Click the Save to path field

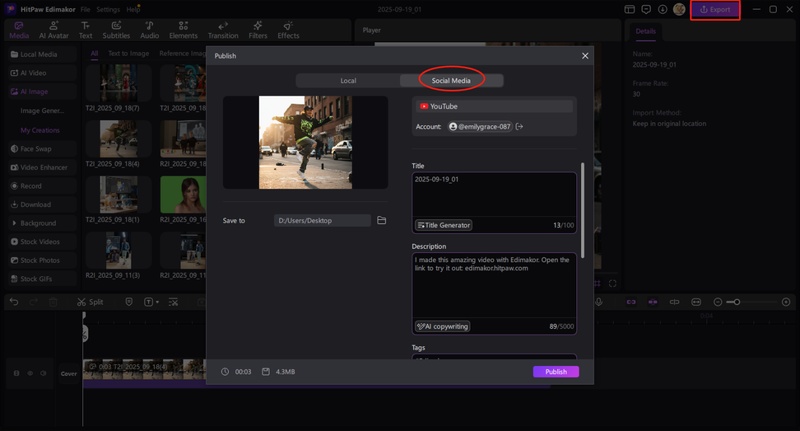[x=322, y=220]
